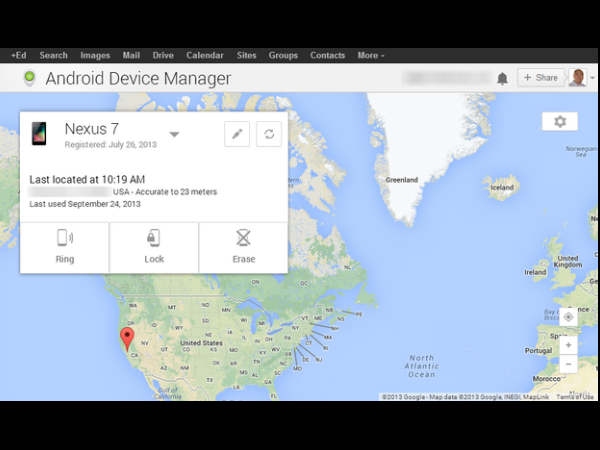
Task: Click the red location pin on California
Action: pos(127,338)
